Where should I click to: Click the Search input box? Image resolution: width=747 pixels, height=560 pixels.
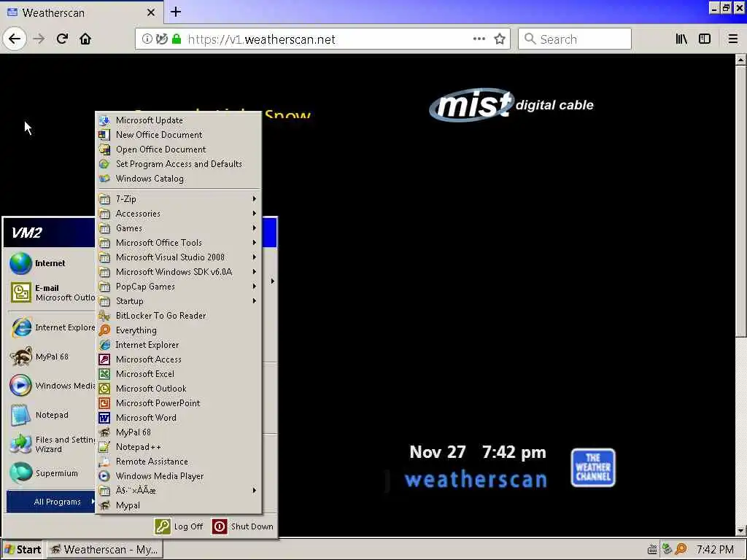pos(575,39)
